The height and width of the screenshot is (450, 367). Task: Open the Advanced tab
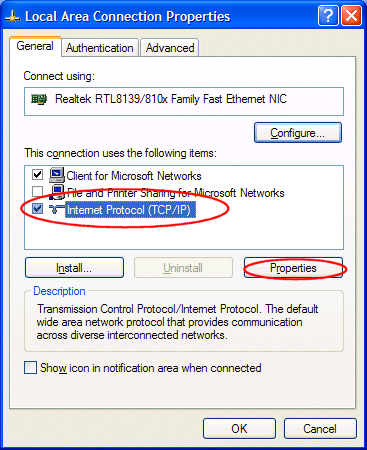[170, 48]
